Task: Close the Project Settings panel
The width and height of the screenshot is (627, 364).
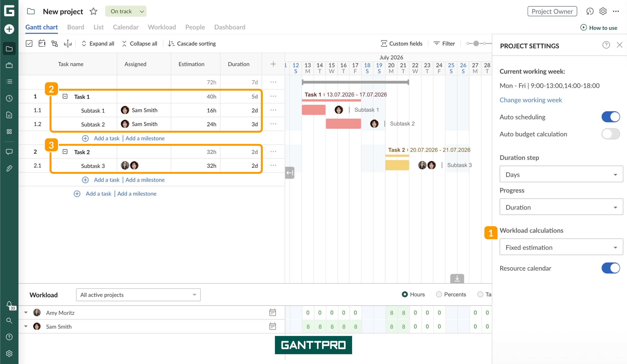Action: pyautogui.click(x=620, y=45)
